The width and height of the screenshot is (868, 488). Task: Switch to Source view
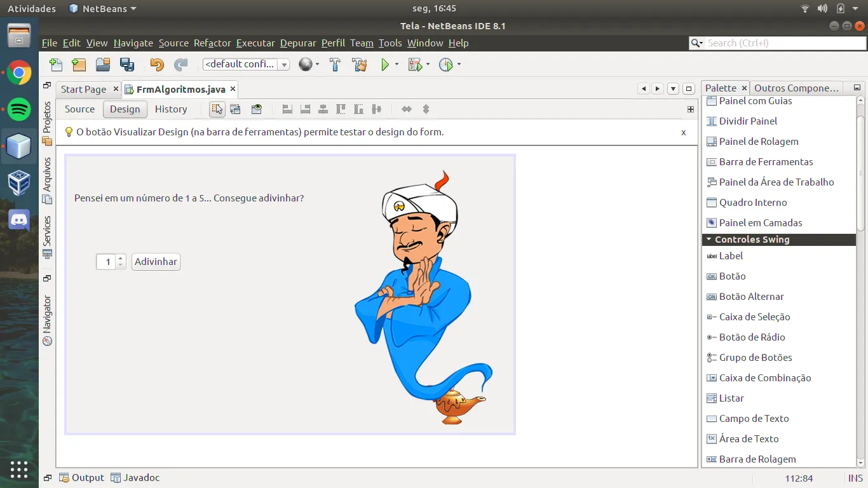click(x=79, y=109)
